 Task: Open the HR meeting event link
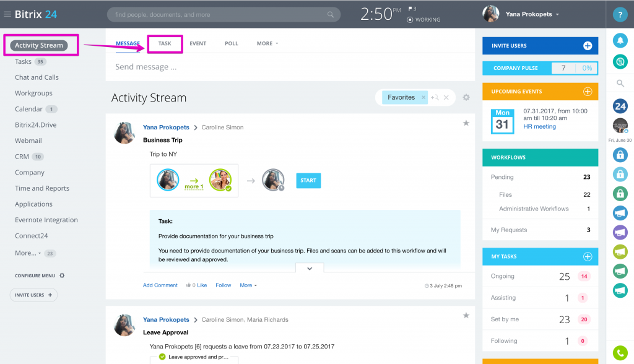(x=539, y=126)
